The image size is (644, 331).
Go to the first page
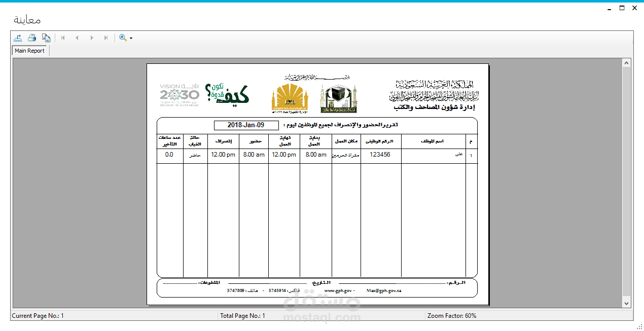pos(63,38)
